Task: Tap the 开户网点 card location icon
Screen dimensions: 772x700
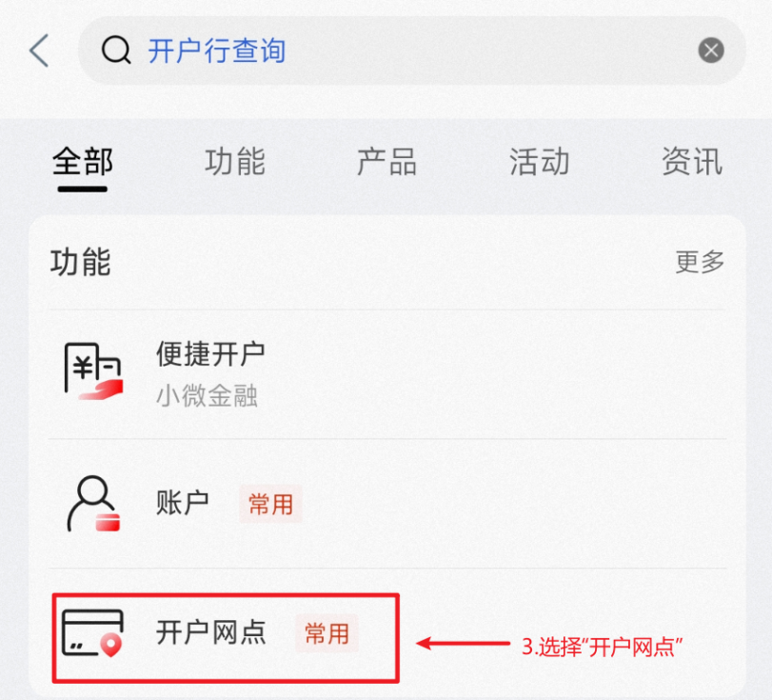Action: tap(92, 633)
